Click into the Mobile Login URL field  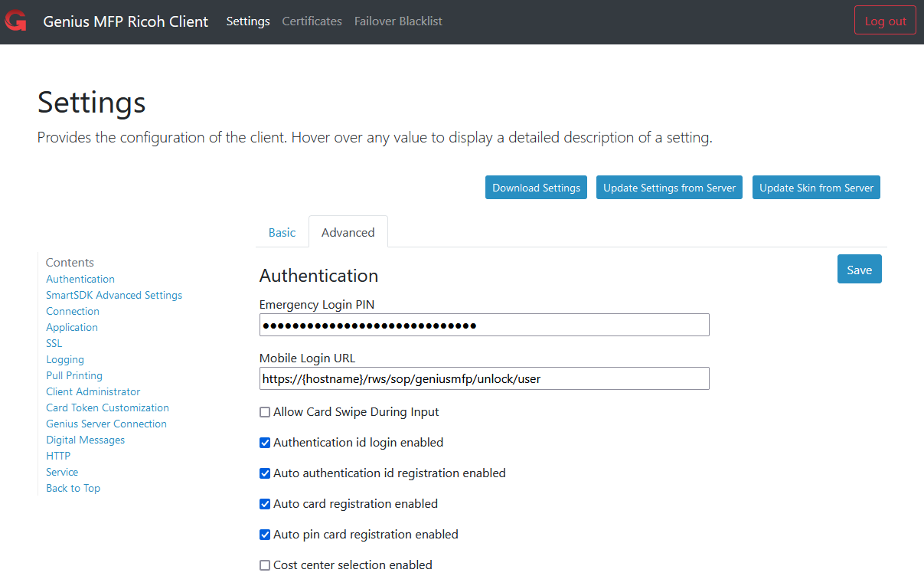click(x=485, y=378)
